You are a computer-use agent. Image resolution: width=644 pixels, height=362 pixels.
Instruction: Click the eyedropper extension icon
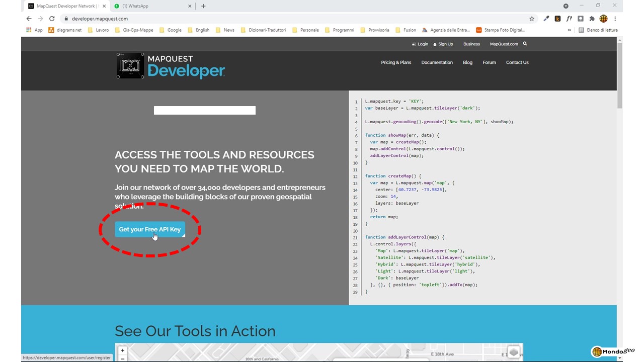pos(546,19)
